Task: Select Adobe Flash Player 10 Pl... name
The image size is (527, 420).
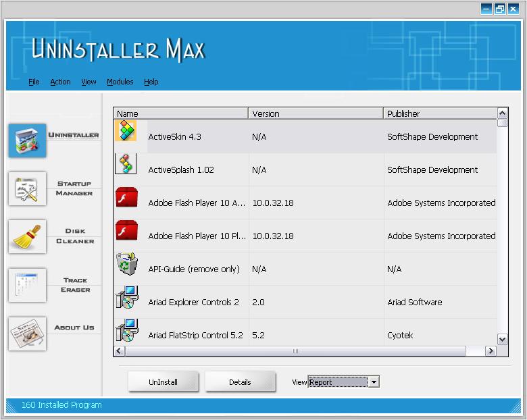Action: (197, 236)
